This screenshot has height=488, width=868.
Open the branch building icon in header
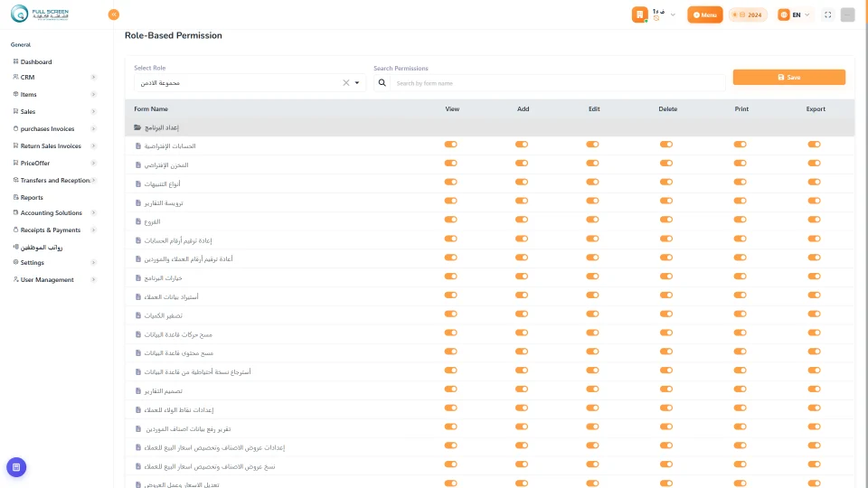(640, 15)
